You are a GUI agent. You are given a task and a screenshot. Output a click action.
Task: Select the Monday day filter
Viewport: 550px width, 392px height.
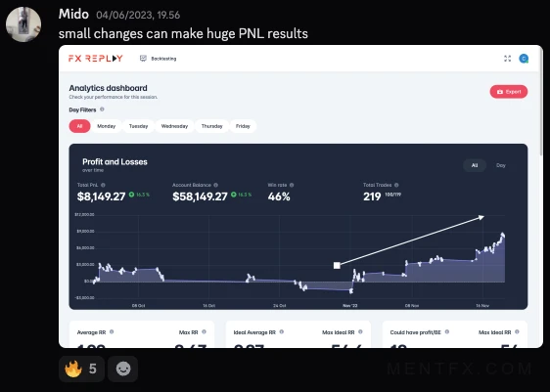tap(107, 126)
